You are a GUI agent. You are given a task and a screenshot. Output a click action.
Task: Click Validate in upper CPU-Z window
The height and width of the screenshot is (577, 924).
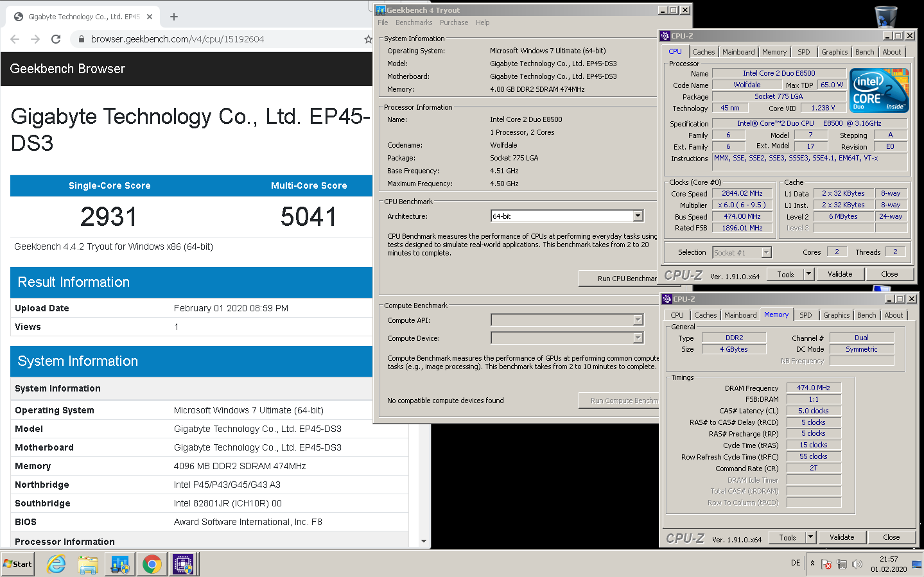pos(840,274)
